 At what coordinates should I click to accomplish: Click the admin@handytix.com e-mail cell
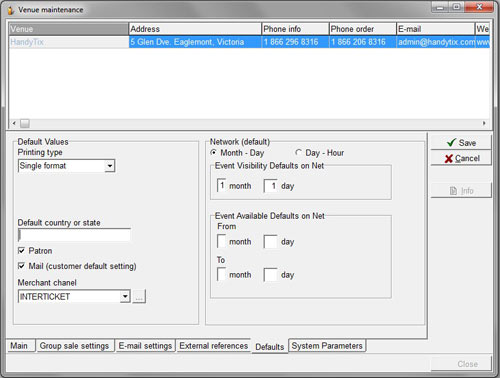point(436,42)
